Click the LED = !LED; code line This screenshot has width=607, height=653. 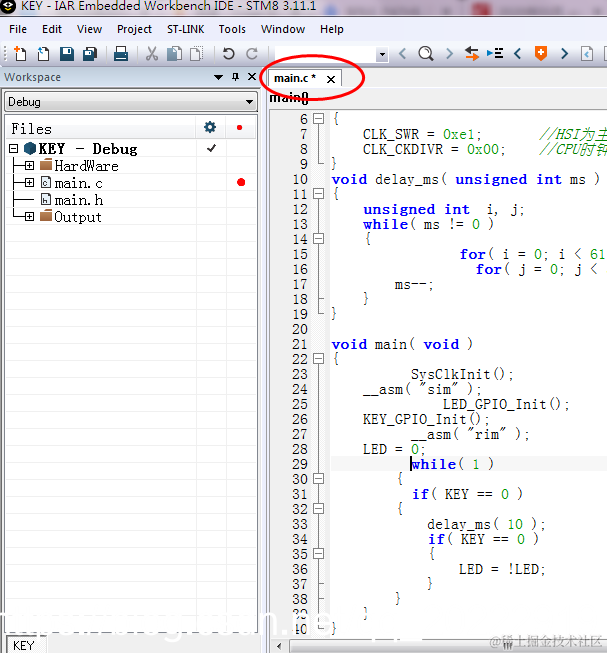tap(502, 569)
